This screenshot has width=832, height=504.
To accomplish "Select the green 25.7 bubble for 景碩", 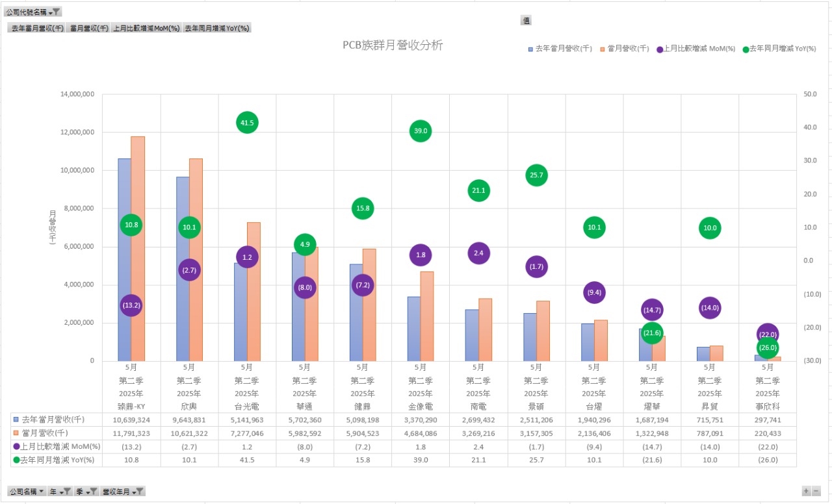I will (536, 175).
